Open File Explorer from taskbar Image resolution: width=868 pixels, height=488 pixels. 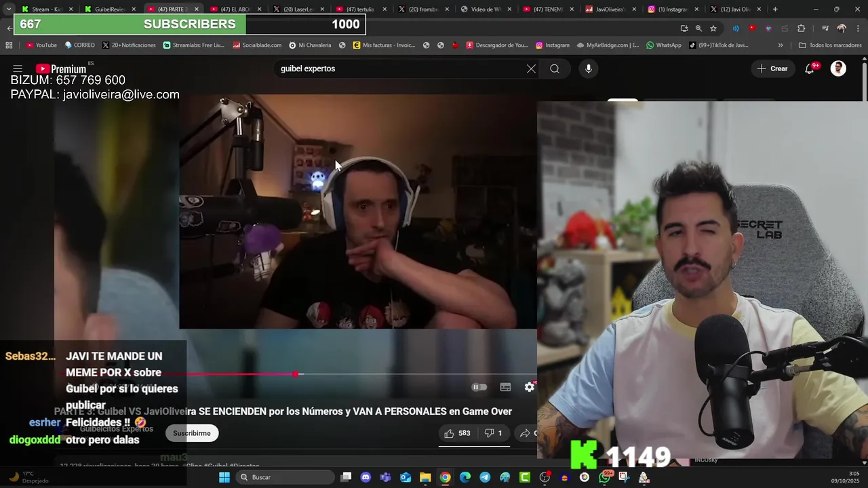(425, 477)
